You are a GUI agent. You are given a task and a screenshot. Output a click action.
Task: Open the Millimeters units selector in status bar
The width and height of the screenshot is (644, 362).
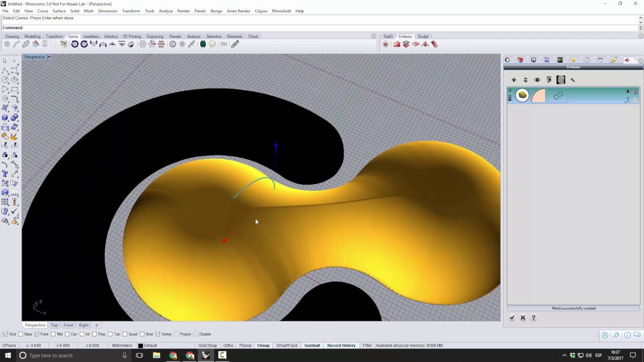(x=122, y=345)
